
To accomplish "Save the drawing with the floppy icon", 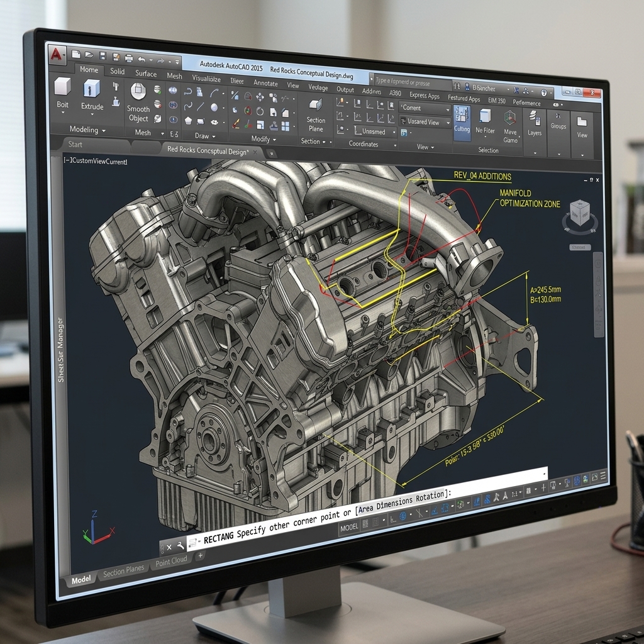I will pos(103,56).
